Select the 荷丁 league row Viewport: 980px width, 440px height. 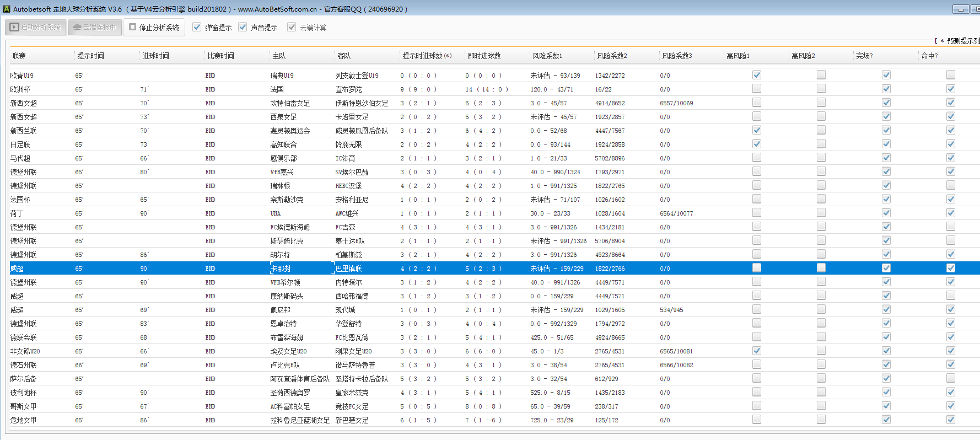(17, 213)
